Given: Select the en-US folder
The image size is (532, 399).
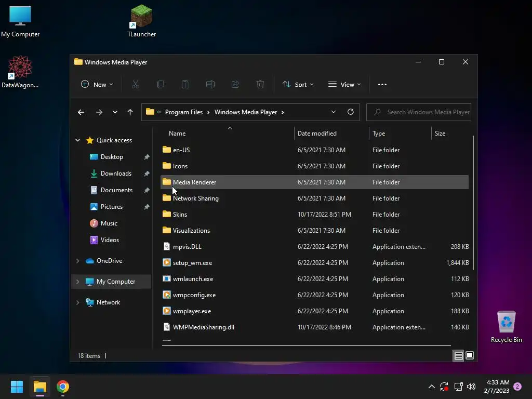Looking at the screenshot, I should (x=314, y=150).
